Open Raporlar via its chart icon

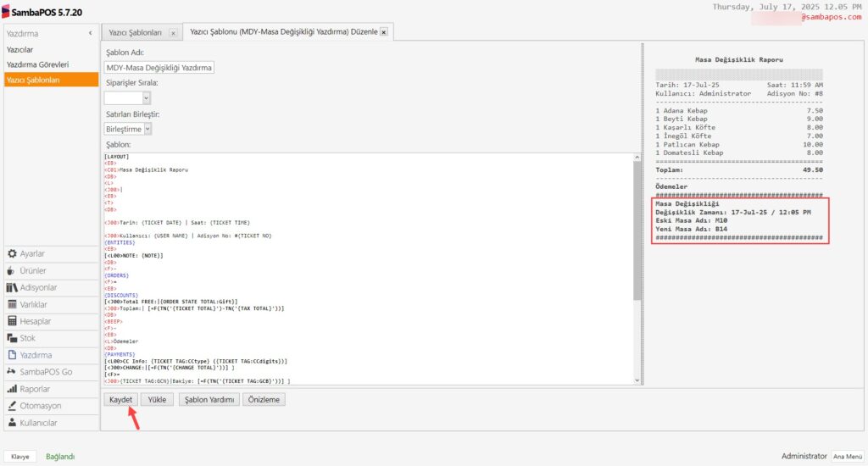point(12,389)
